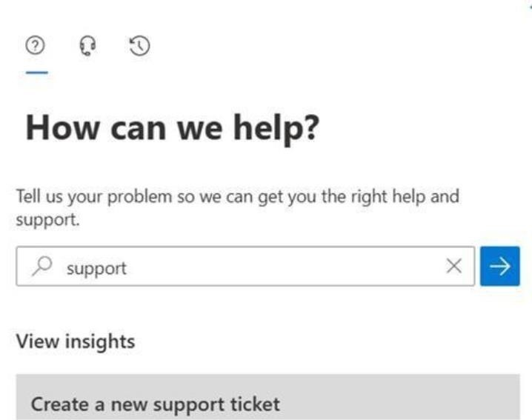Click the Tell us your problem description

click(238, 207)
